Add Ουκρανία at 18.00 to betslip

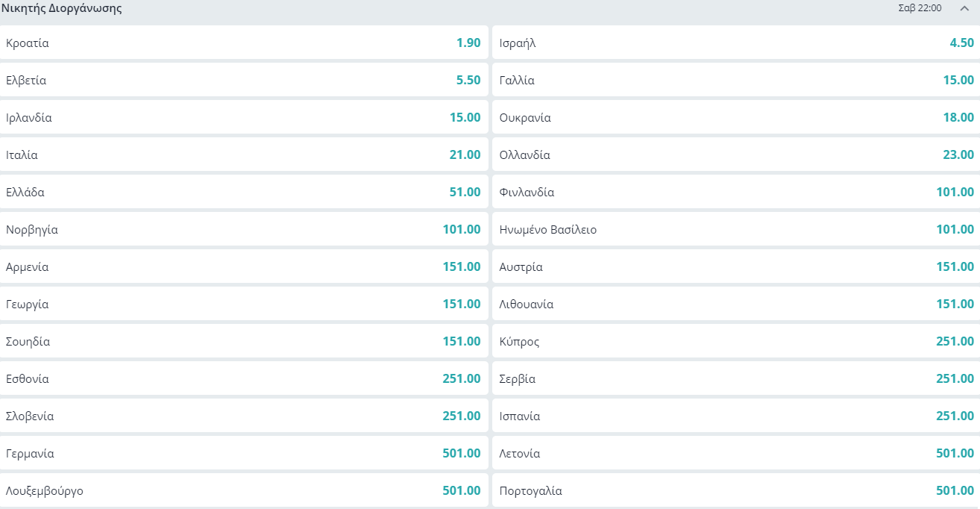[737, 117]
